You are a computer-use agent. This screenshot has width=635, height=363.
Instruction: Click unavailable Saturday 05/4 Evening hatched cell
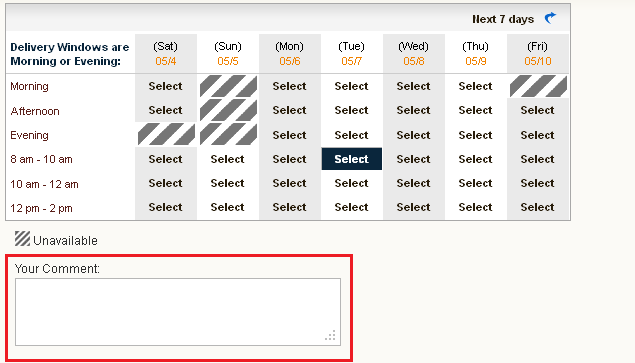(166, 135)
